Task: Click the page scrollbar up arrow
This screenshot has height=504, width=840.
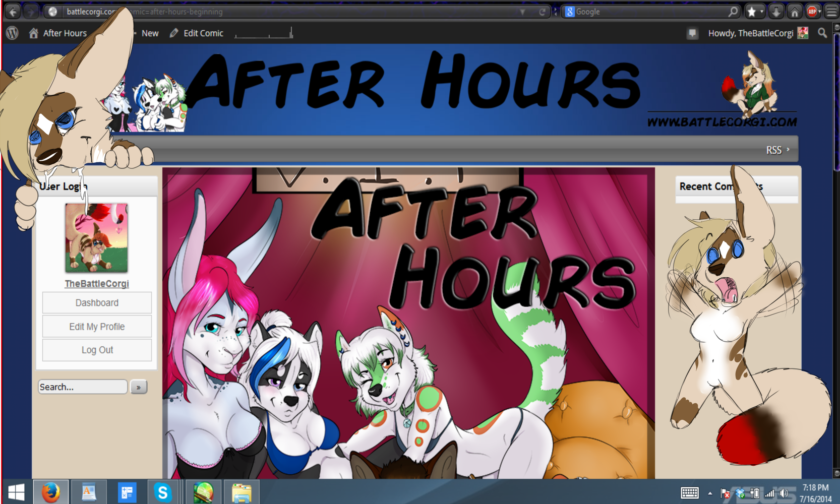Action: tap(836, 28)
